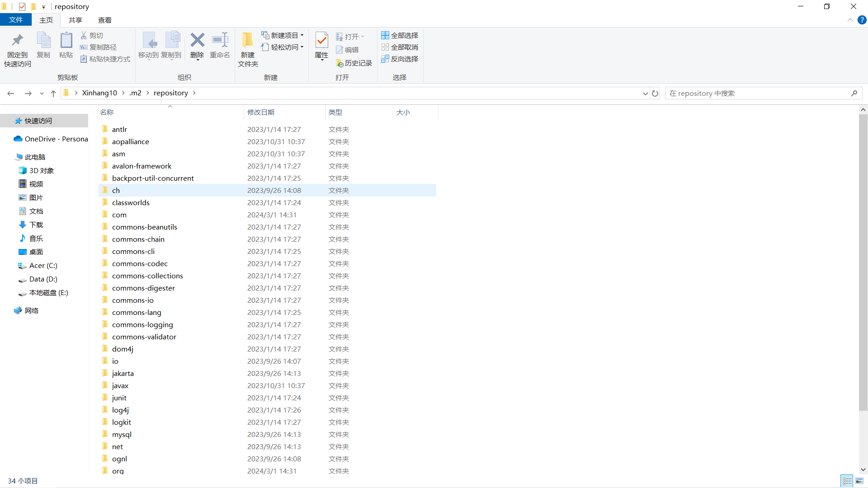Click Copy path in clipboard group
The image size is (868, 488).
point(99,47)
